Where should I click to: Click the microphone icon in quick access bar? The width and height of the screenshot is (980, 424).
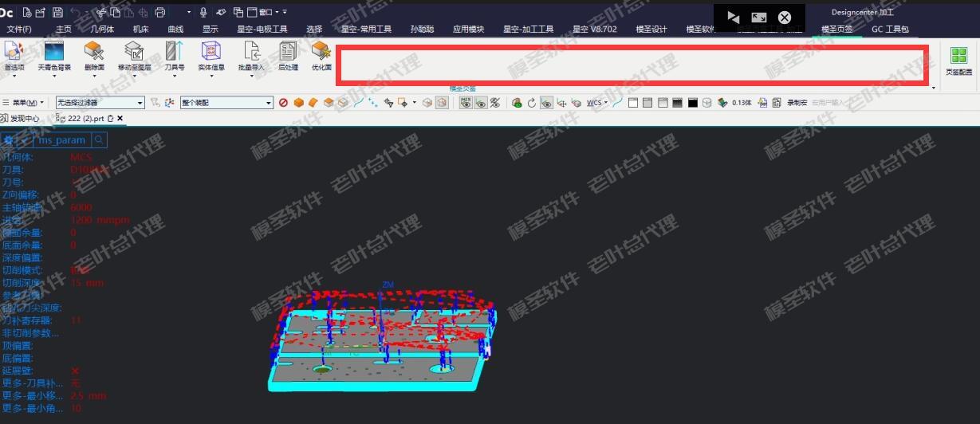tap(203, 12)
